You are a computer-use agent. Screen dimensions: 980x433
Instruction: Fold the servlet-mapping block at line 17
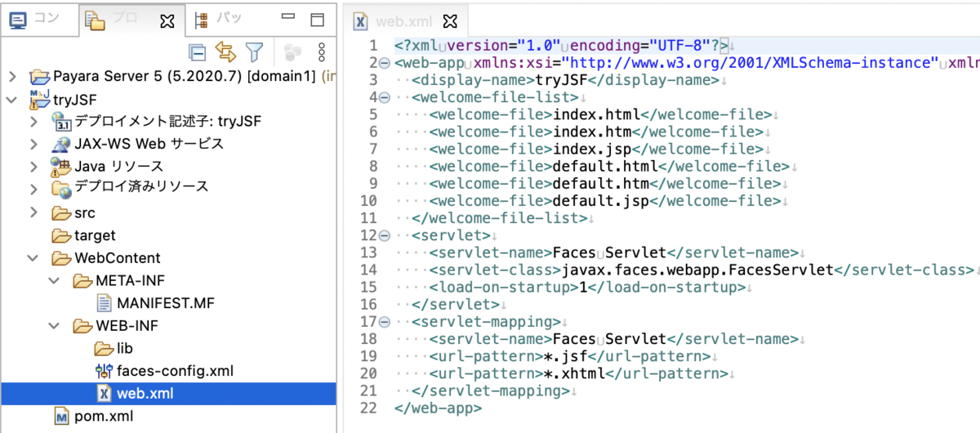[x=385, y=322]
